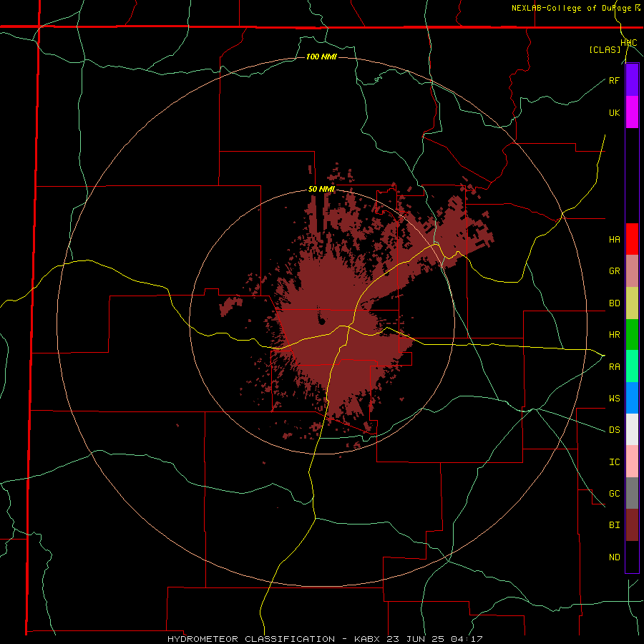Click the RF purple legend swatch
This screenshot has height=644, width=644.
[x=632, y=80]
